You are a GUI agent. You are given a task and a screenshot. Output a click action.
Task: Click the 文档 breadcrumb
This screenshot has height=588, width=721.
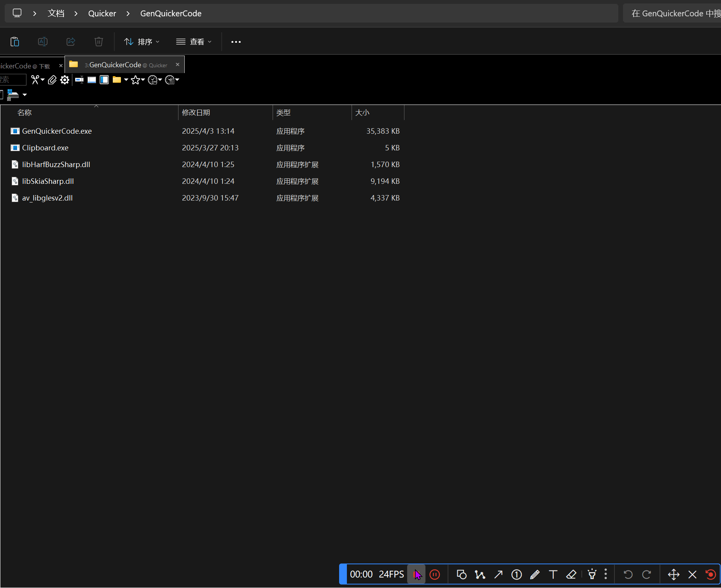pos(56,14)
